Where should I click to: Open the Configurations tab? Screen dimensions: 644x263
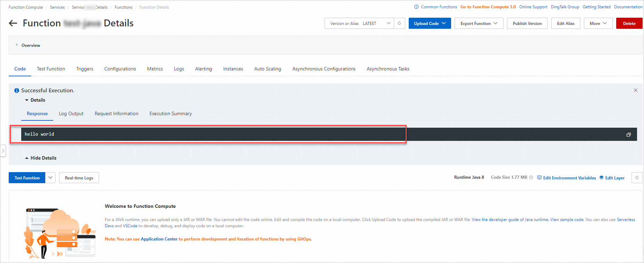point(120,69)
